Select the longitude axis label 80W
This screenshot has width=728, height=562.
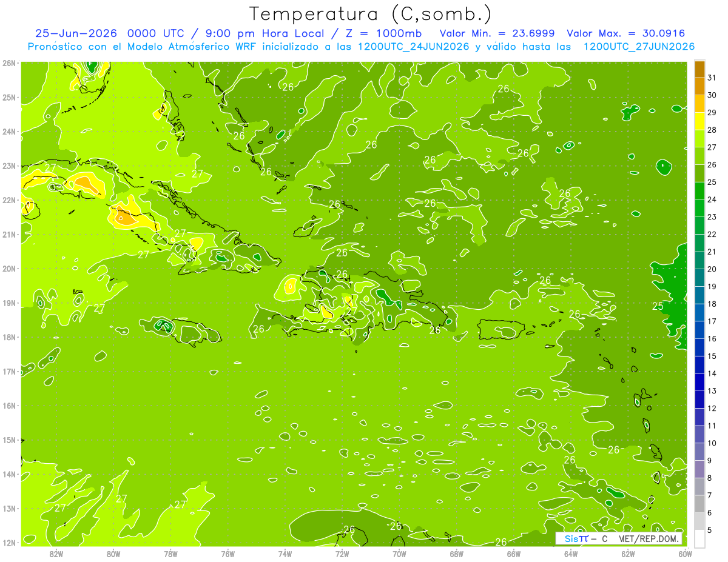(x=113, y=554)
